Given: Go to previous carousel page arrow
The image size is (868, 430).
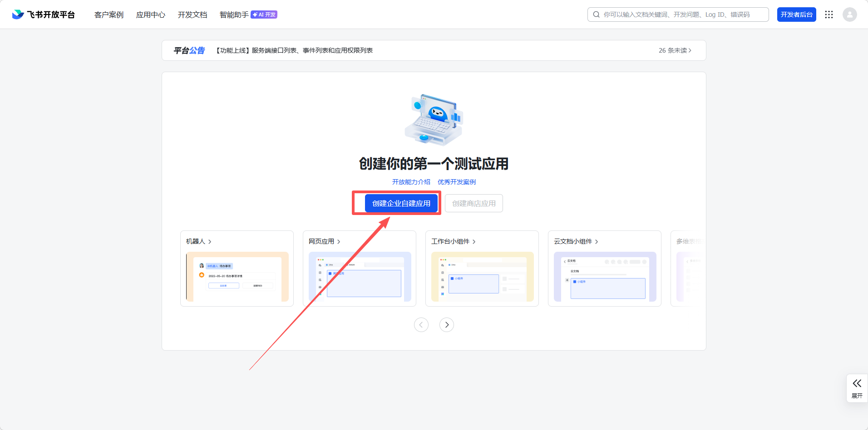Looking at the screenshot, I should [421, 325].
